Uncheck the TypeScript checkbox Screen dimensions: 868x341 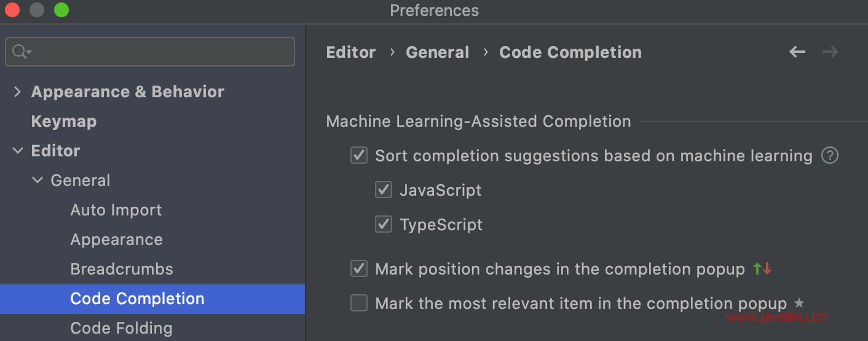(384, 225)
